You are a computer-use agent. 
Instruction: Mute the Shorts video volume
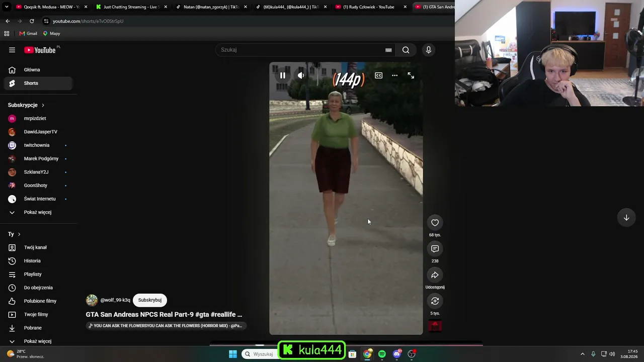tap(301, 75)
